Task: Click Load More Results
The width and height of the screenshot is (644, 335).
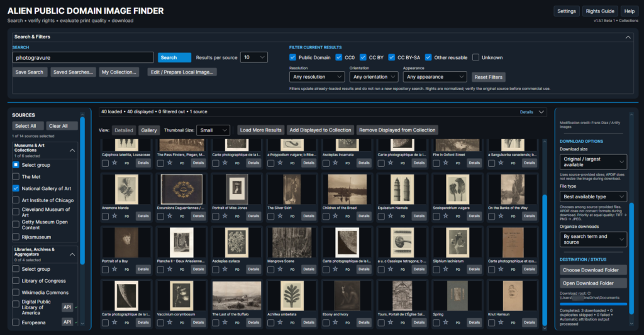Action: [260, 130]
